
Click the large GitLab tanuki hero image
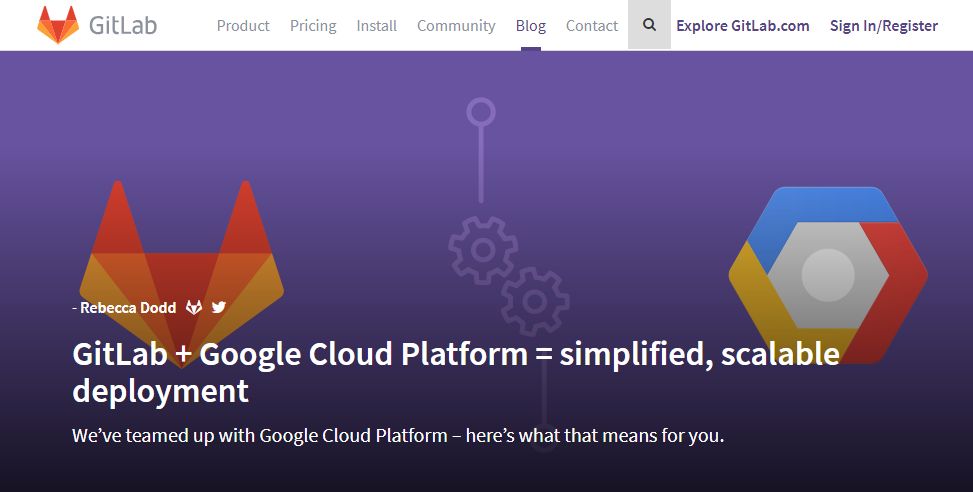182,273
